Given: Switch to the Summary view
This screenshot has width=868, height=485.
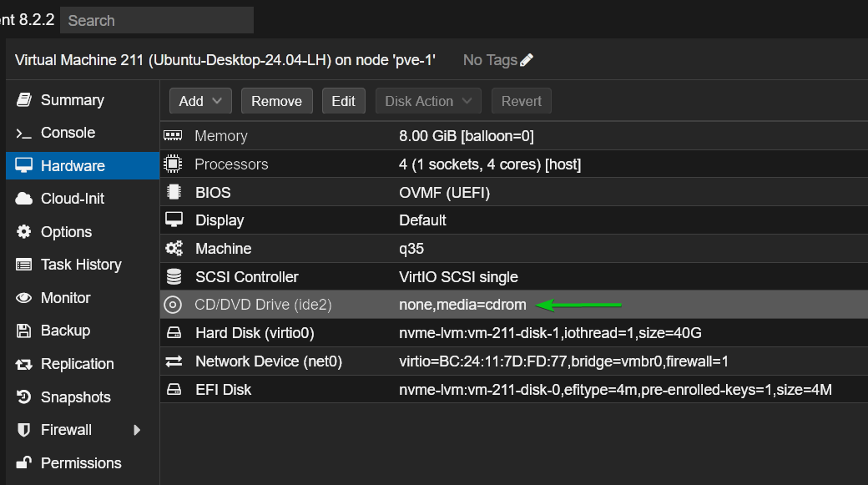Looking at the screenshot, I should (x=72, y=99).
